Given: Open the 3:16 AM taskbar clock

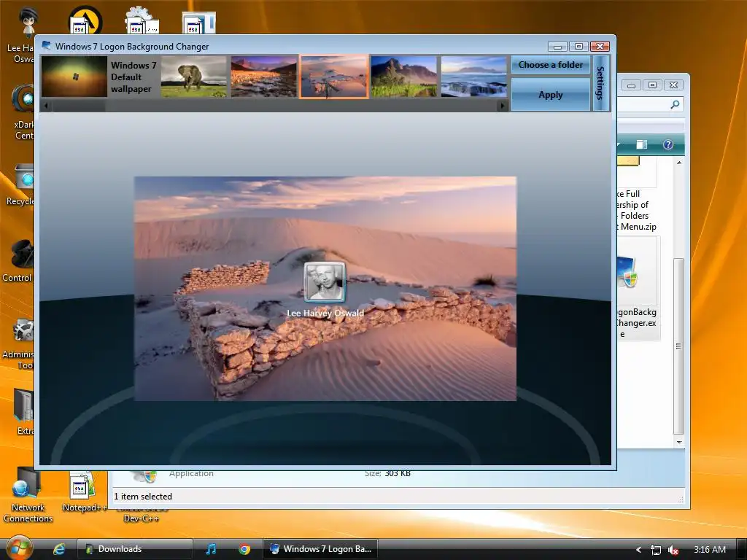Looking at the screenshot, I should pos(710,550).
